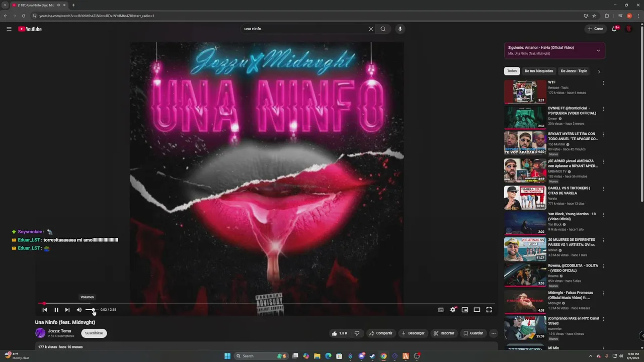The image size is (644, 362).
Task: Open the Windows Start menu
Action: click(227, 356)
